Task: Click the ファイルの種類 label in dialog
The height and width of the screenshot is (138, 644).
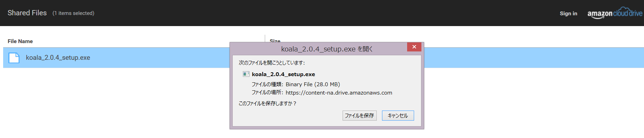Action: pyautogui.click(x=267, y=84)
